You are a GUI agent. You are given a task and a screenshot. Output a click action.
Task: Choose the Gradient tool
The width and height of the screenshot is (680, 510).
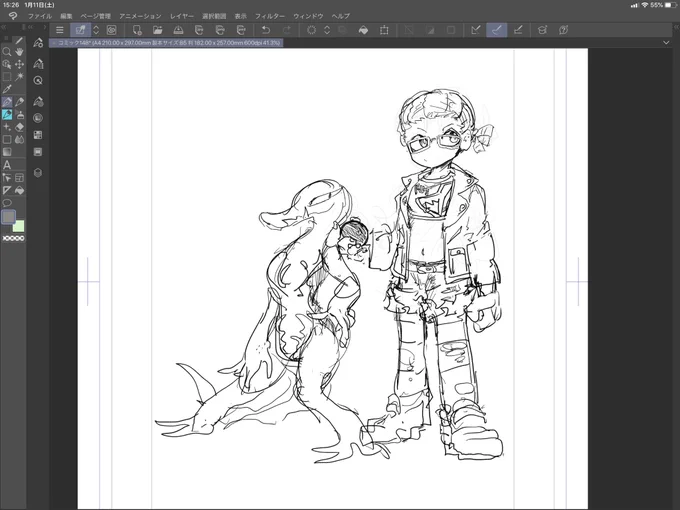click(x=7, y=152)
